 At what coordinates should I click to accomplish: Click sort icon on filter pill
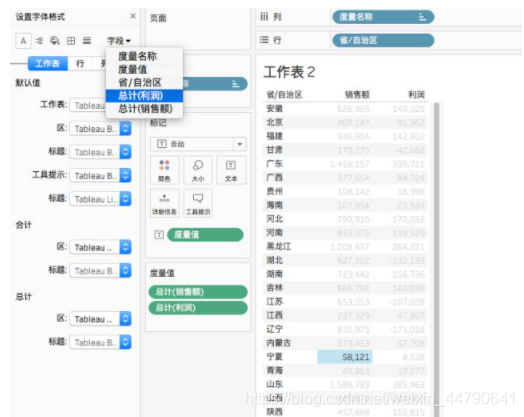[x=236, y=84]
